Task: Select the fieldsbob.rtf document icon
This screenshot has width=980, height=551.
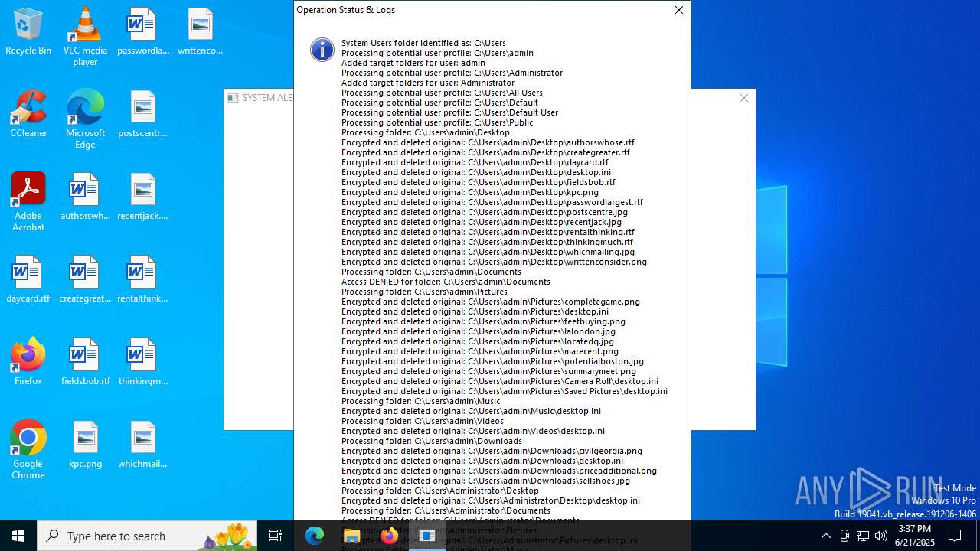Action: (85, 362)
